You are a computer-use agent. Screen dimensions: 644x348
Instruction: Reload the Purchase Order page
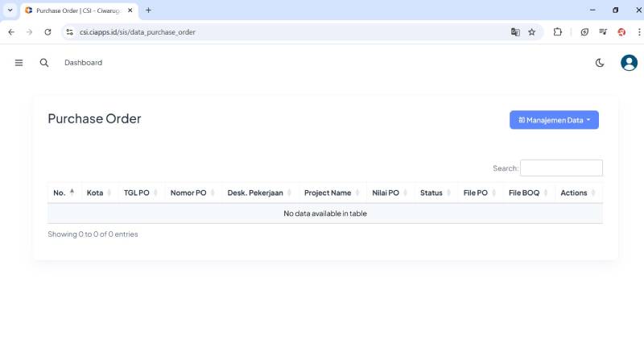click(x=47, y=32)
